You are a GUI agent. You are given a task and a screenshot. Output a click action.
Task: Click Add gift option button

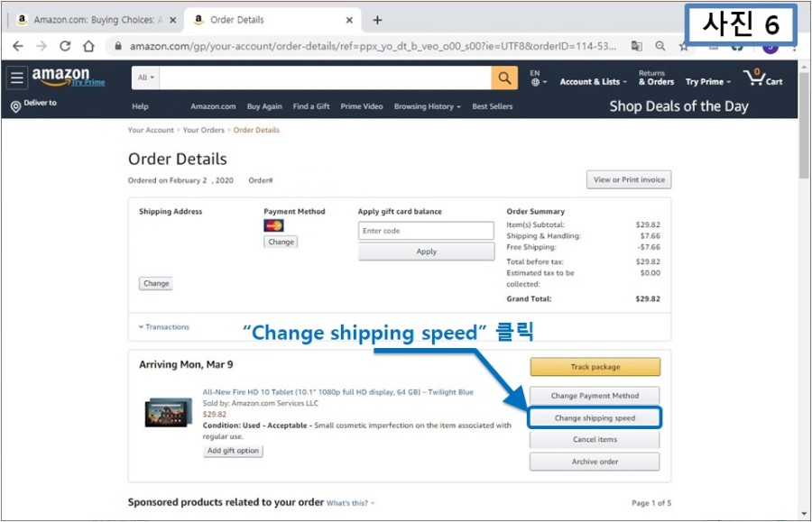pyautogui.click(x=233, y=451)
